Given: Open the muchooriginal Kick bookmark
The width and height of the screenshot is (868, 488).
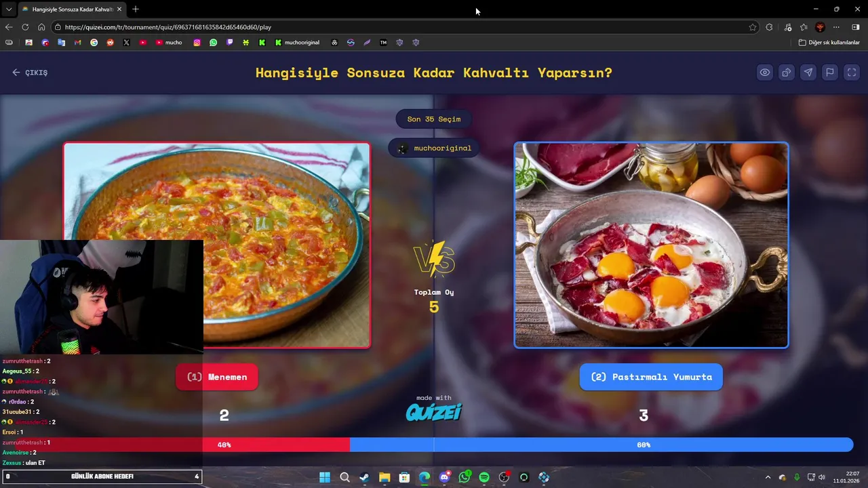Looking at the screenshot, I should pos(297,42).
